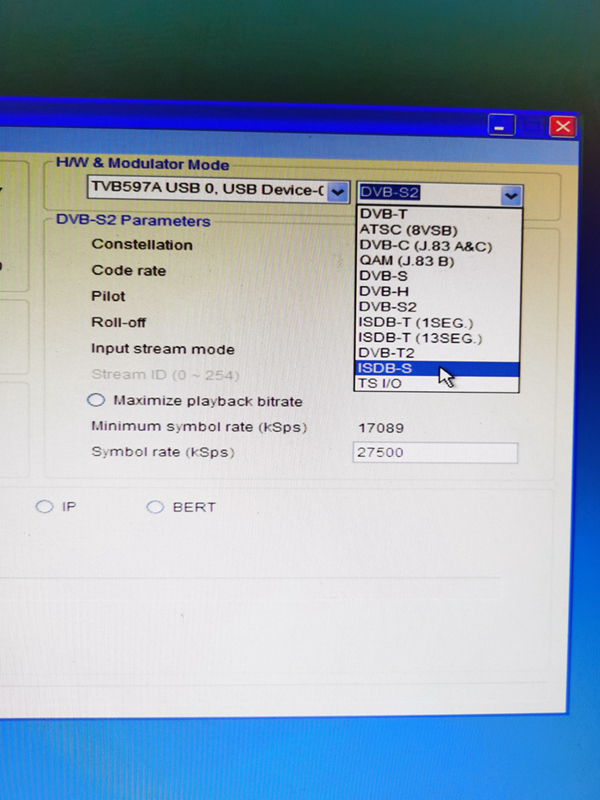
Task: Pick QAM (J.83 B) mode
Action: coord(439,261)
